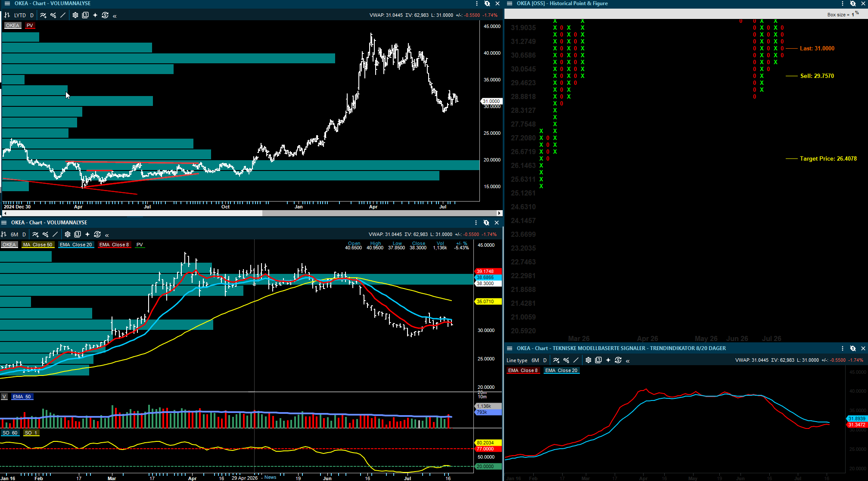868x481 pixels.
Task: Open chart templates icon in top chart
Action: (x=85, y=15)
